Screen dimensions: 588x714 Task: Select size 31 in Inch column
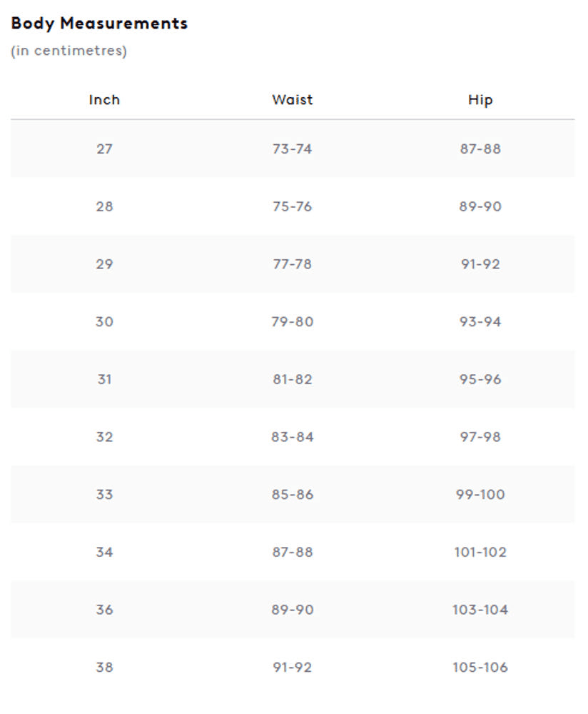(104, 379)
